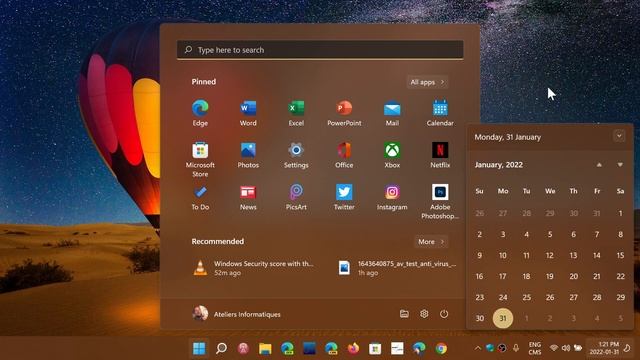Screen dimensions: 640x360
Task: Open the Wi-Fi network icon in tray
Action: tap(554, 348)
